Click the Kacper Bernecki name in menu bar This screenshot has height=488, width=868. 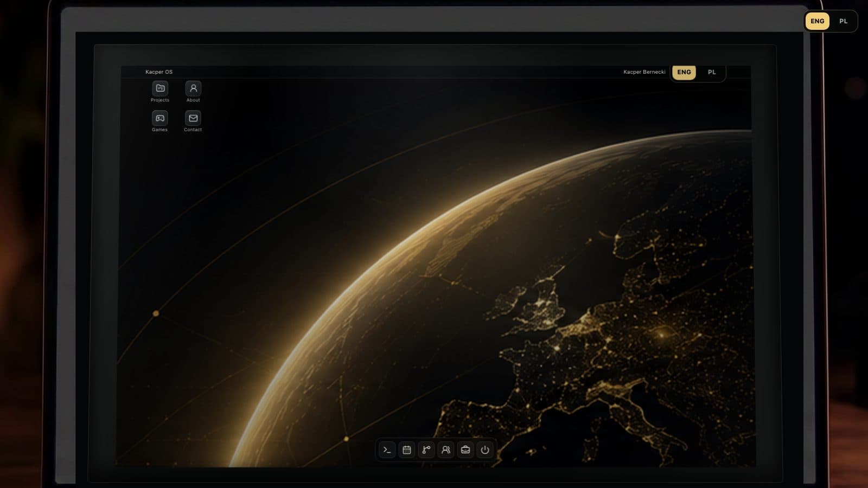tap(644, 72)
